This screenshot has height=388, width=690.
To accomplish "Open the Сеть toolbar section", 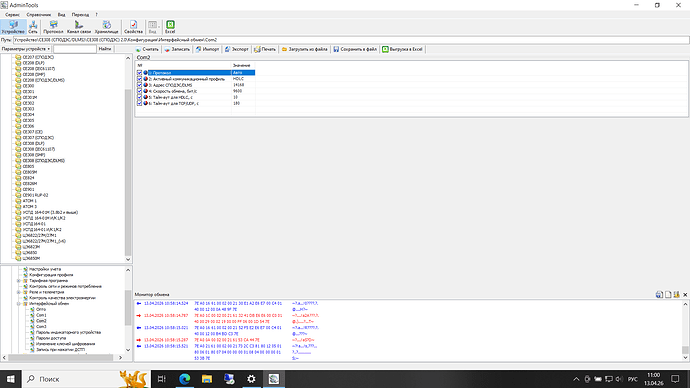I will click(x=33, y=27).
